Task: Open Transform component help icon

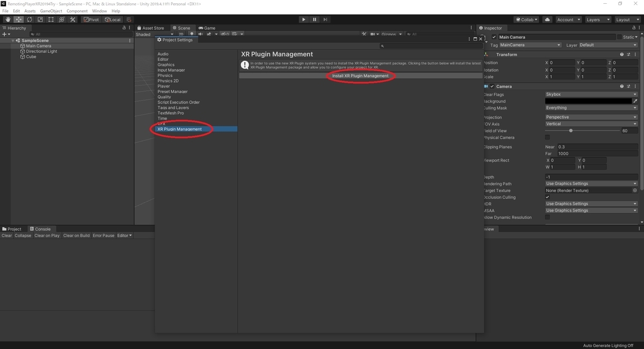Action: 622,54
